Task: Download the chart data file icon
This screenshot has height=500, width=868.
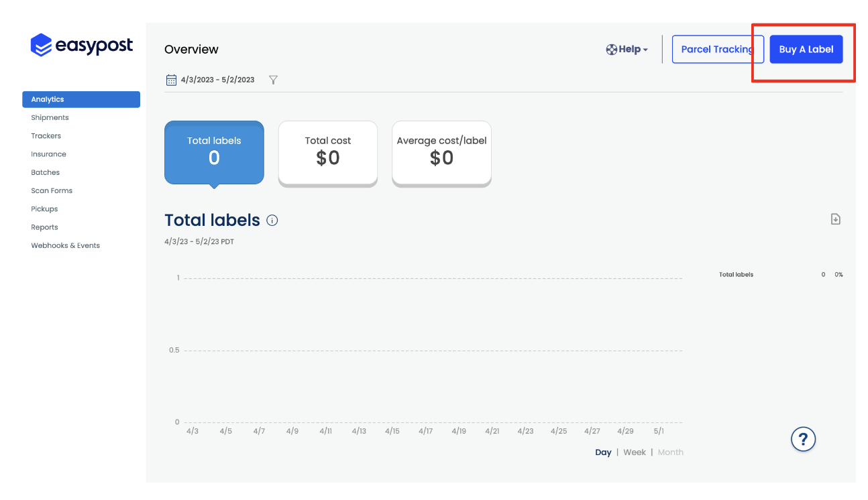Action: 835,219
